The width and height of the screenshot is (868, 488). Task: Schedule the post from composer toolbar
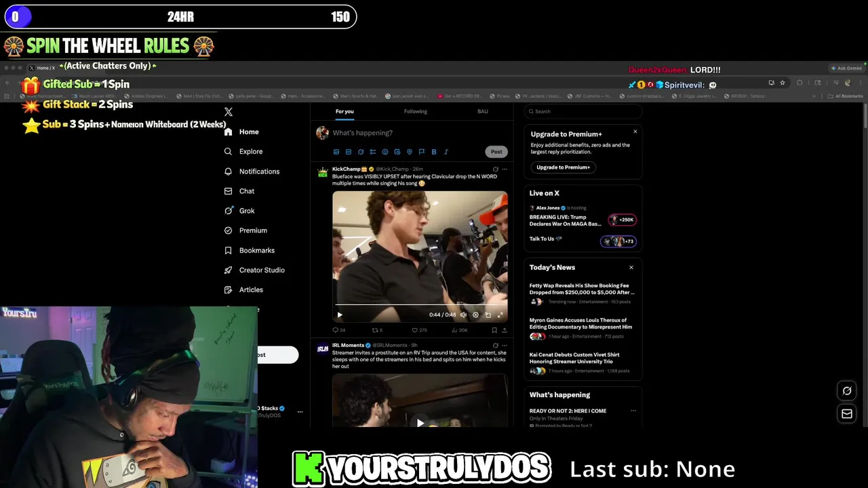(x=397, y=152)
